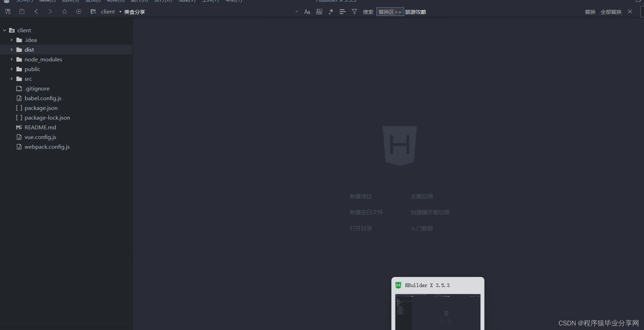Click the HBuilder X green icon in preview
Screen dimensions: 644x330
pyautogui.click(x=398, y=285)
